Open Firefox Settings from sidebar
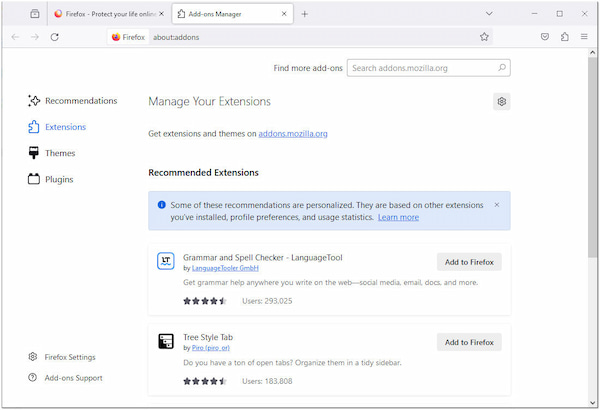The height and width of the screenshot is (410, 600). tap(62, 357)
